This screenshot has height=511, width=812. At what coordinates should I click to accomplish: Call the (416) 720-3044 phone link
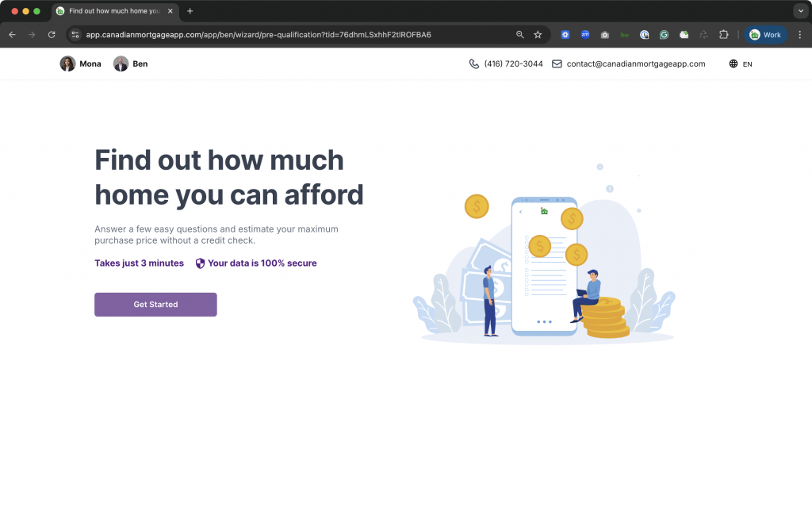[513, 63]
